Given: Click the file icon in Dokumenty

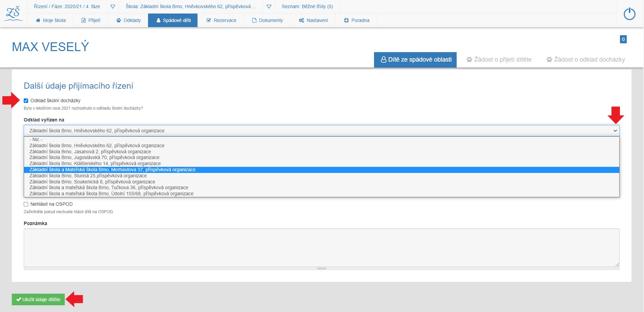Looking at the screenshot, I should click(x=254, y=20).
